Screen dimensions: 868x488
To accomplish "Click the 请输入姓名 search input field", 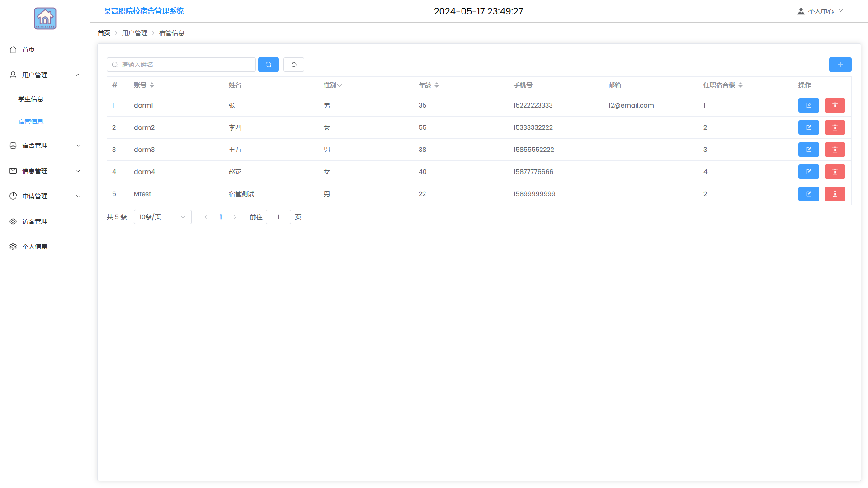I will click(x=181, y=65).
